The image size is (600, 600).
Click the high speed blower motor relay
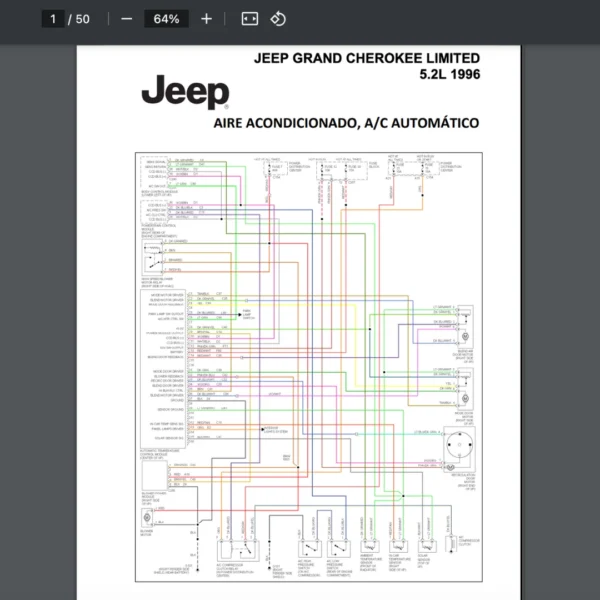point(152,257)
